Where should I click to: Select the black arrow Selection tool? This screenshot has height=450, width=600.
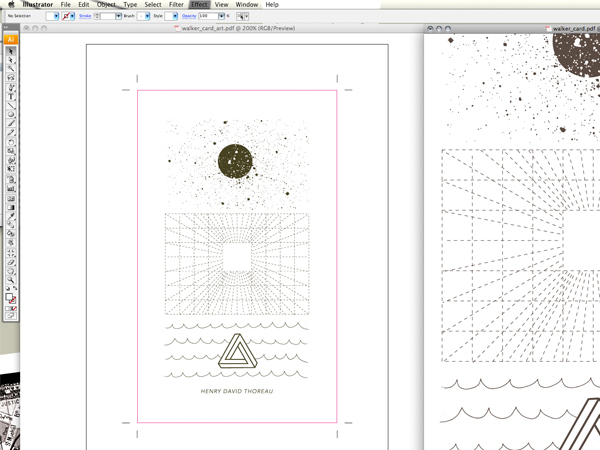11,51
